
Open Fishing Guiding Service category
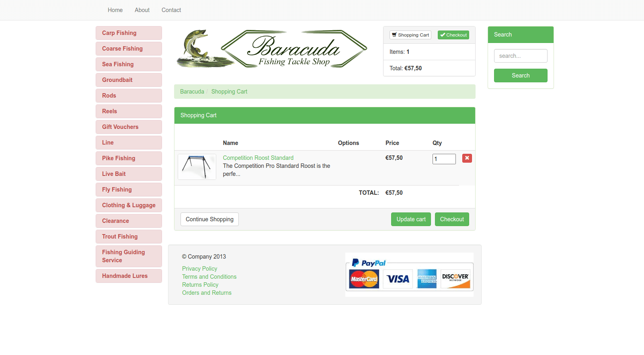pos(129,256)
